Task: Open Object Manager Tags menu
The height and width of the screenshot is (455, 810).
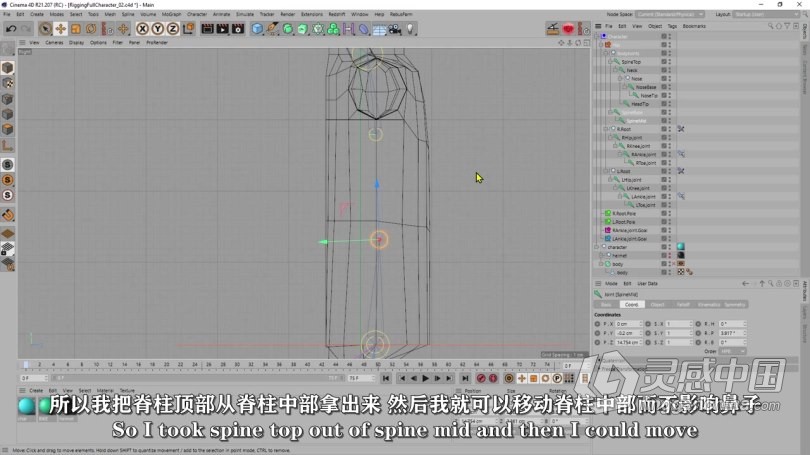Action: [672, 26]
